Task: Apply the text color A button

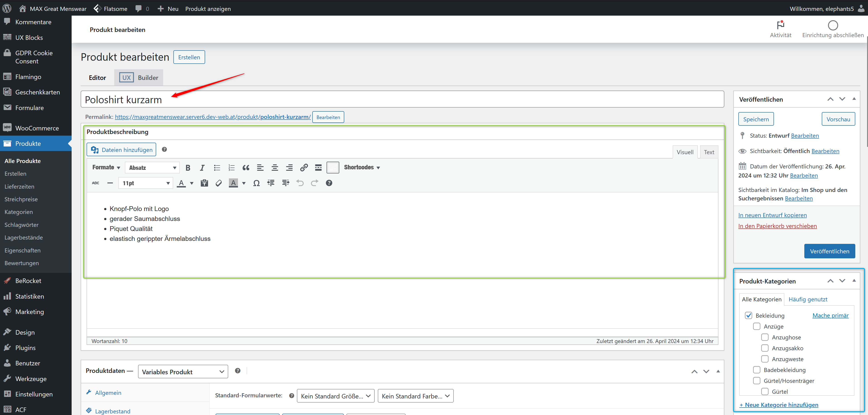Action: (181, 183)
